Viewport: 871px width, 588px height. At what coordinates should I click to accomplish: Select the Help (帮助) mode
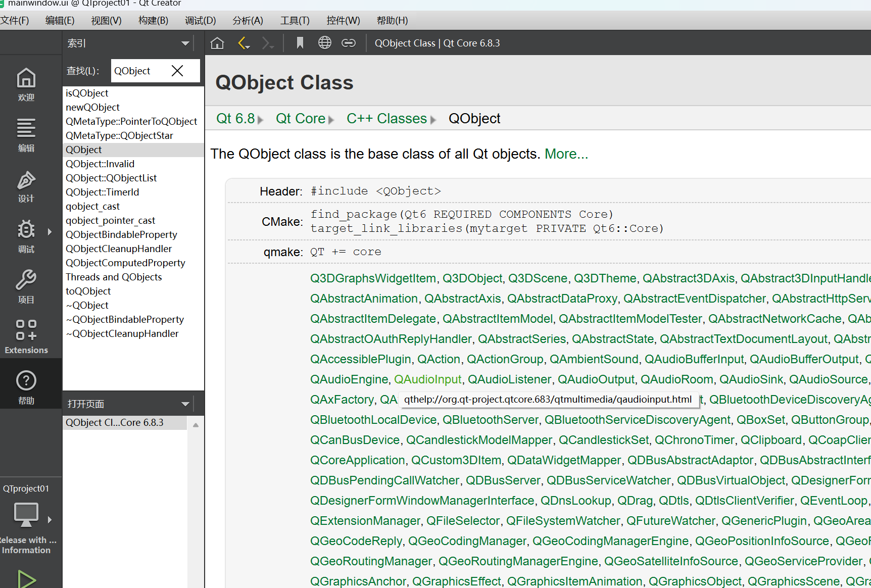coord(26,386)
